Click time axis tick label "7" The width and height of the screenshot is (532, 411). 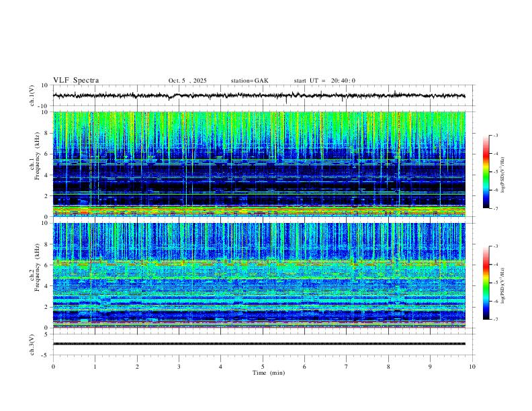click(347, 367)
